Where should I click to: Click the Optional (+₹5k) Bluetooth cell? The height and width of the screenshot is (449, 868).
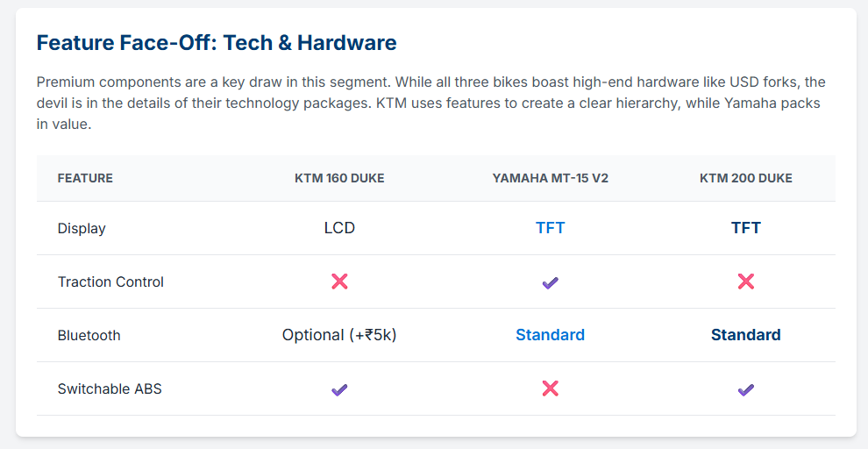tap(339, 335)
